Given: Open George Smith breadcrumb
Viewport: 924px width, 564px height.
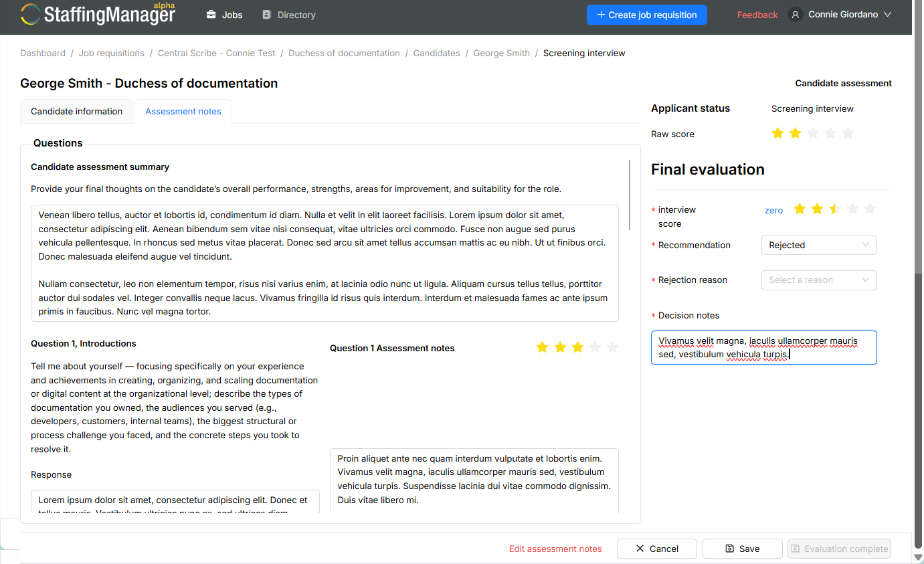Looking at the screenshot, I should point(502,54).
